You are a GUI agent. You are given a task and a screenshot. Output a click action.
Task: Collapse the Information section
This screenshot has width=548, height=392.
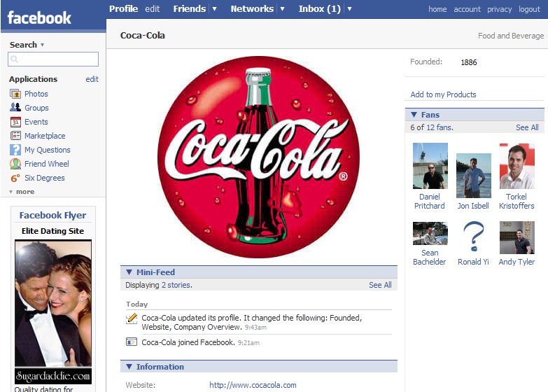[129, 367]
